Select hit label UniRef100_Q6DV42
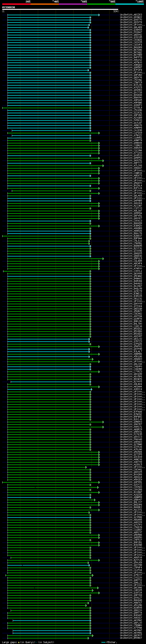 tap(131, 35)
